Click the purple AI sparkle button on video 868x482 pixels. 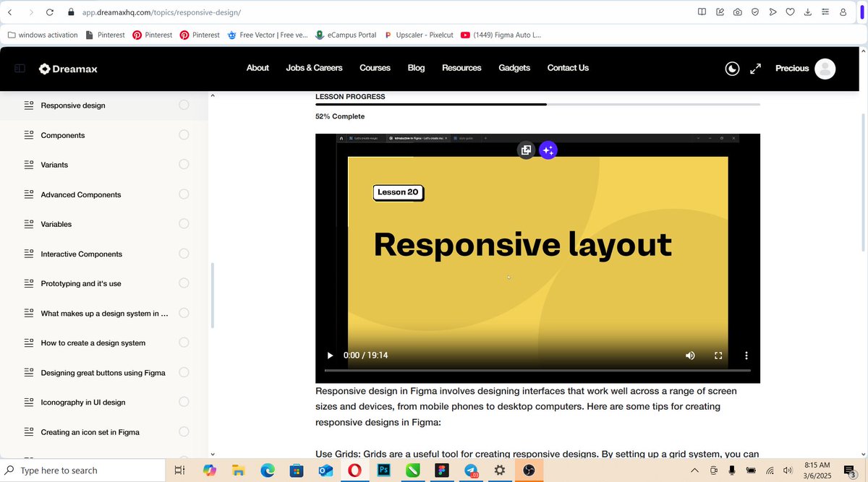tap(548, 150)
